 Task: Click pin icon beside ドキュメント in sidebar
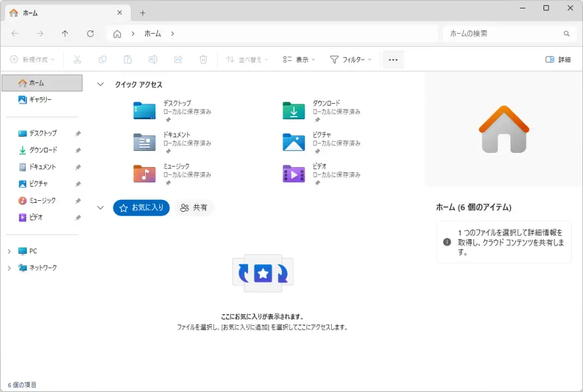[x=78, y=167]
